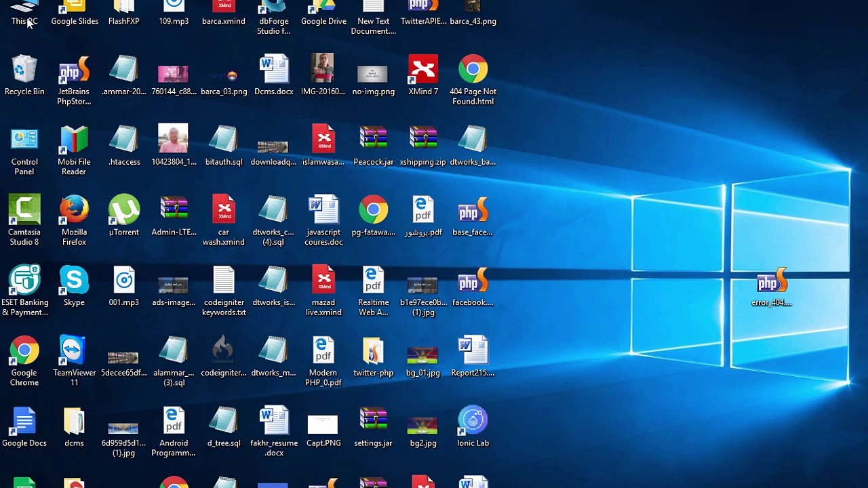
Task: Select the Recycle Bin desktop icon
Action: pyautogui.click(x=24, y=75)
